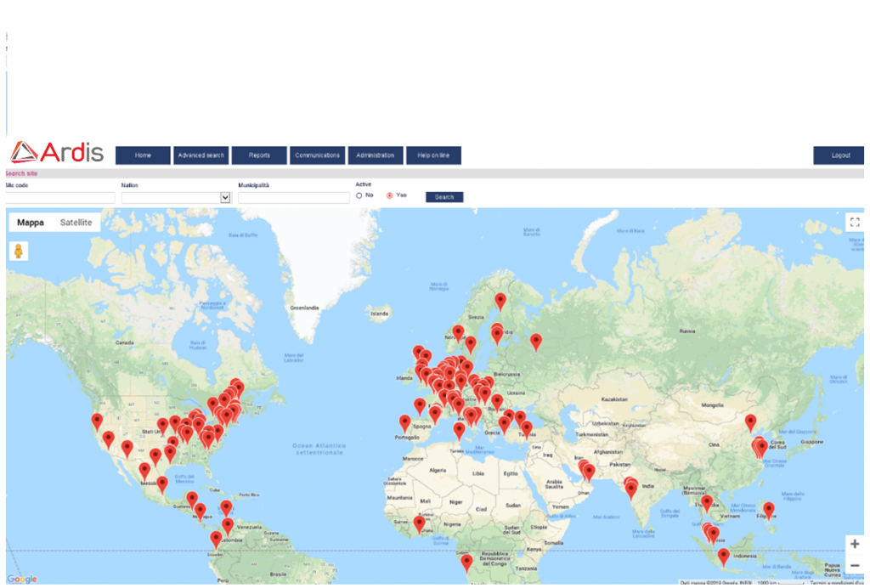Go to Reports section

tap(259, 155)
